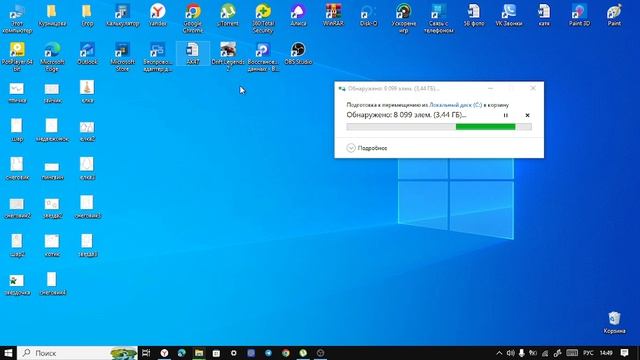This screenshot has height=360, width=640.
Task: Open the Локальный диск (C:) link
Action: 456,105
